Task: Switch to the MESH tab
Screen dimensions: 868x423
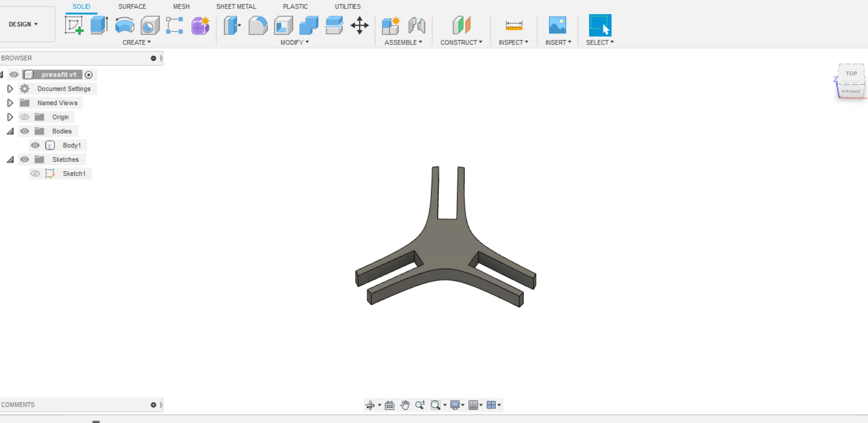Action: coord(181,7)
